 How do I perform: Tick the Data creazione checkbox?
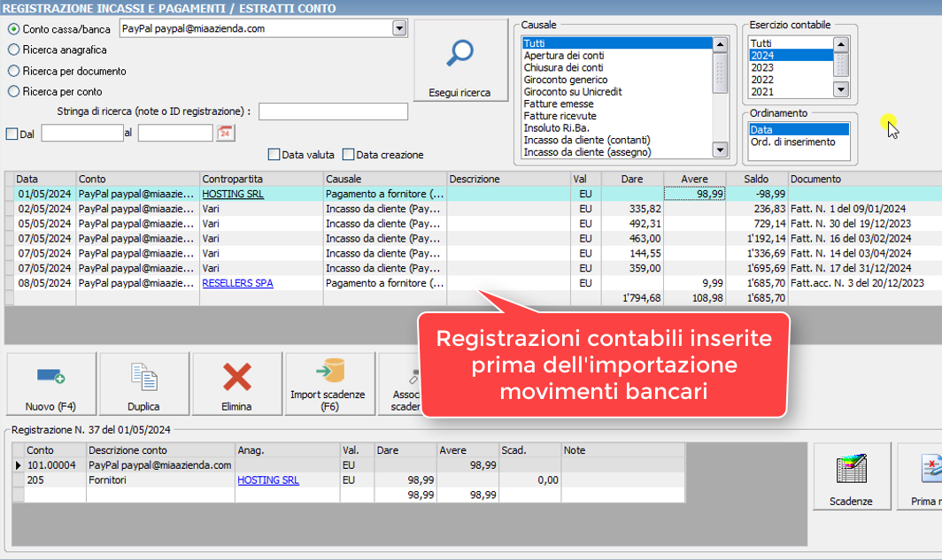click(348, 155)
